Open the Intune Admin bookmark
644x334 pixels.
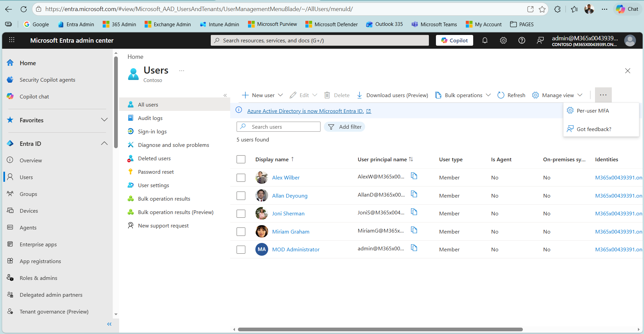click(219, 24)
